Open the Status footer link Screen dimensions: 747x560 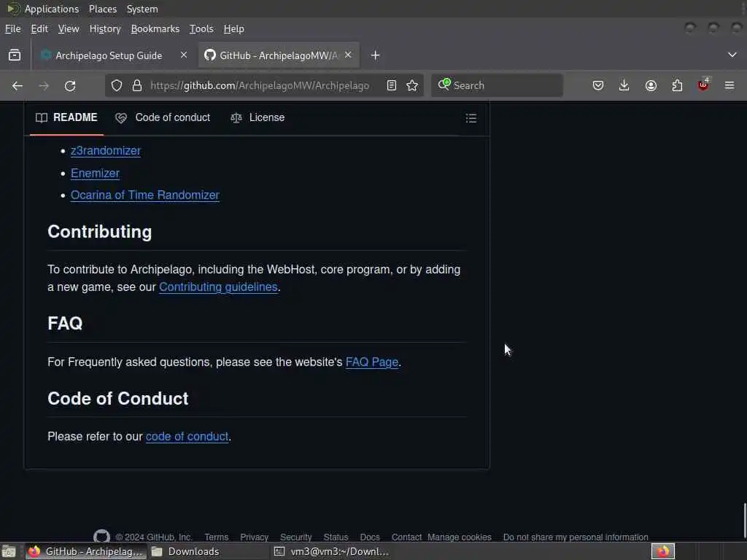coord(336,537)
